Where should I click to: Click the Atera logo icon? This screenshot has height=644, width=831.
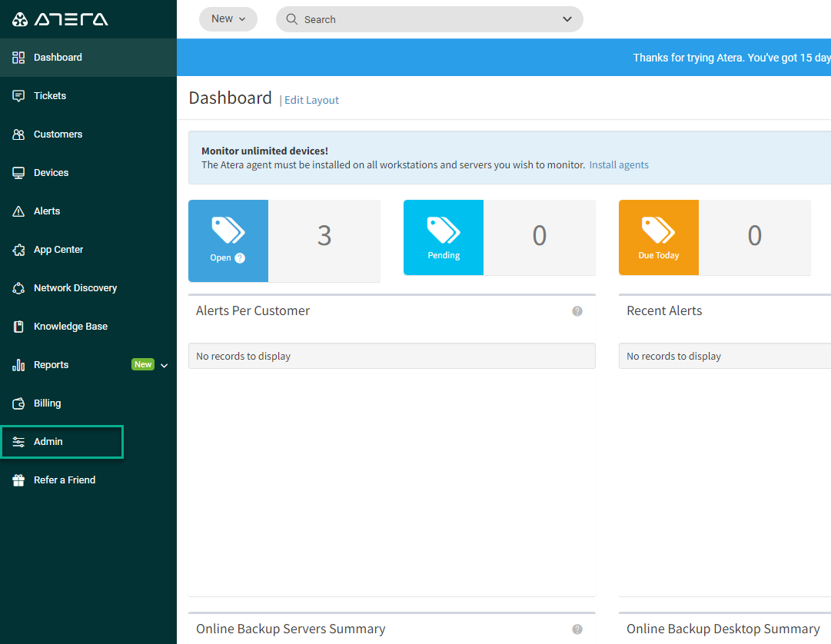20,19
